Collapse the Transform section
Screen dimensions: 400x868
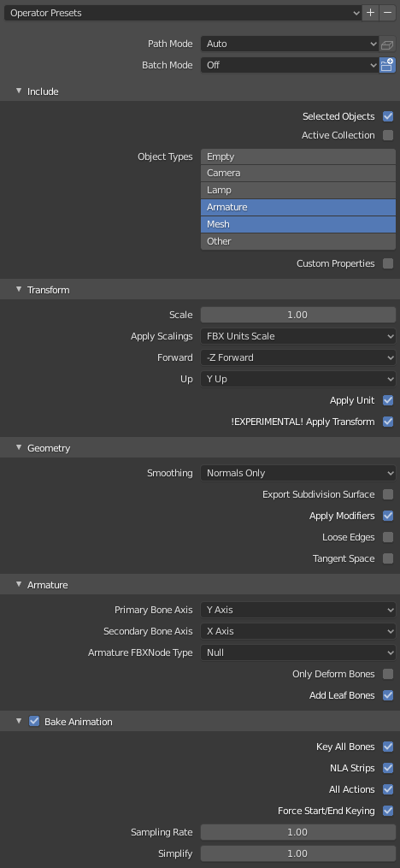19,289
